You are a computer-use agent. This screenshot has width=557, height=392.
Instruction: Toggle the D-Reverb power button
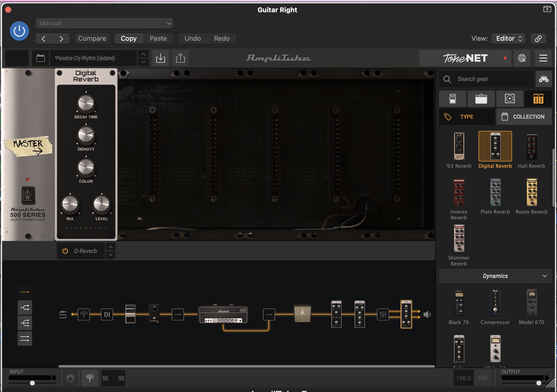click(65, 251)
